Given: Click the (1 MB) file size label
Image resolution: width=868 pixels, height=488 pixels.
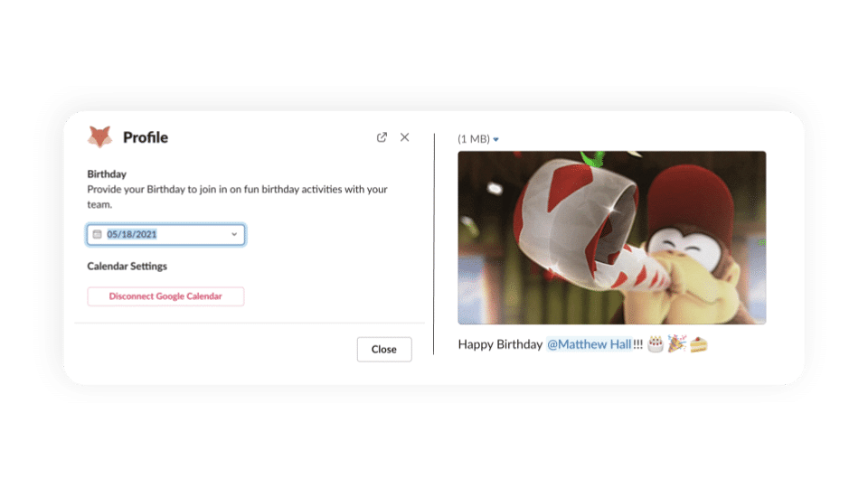Looking at the screenshot, I should (473, 139).
